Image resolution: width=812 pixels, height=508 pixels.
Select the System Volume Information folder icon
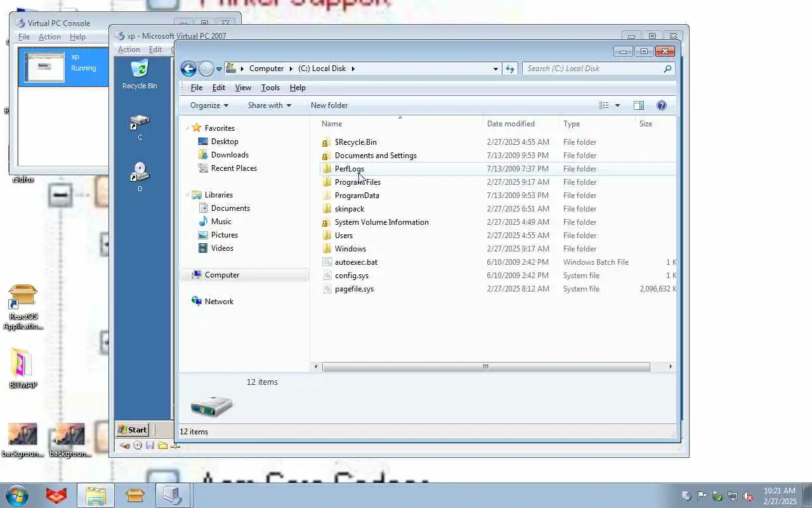(x=327, y=222)
